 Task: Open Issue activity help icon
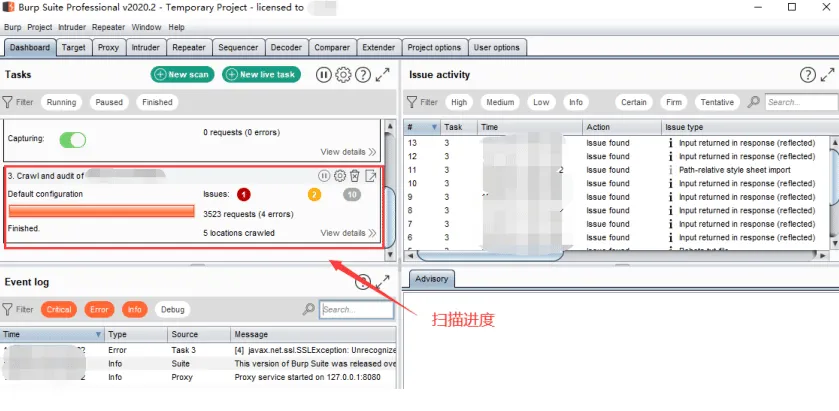[808, 75]
